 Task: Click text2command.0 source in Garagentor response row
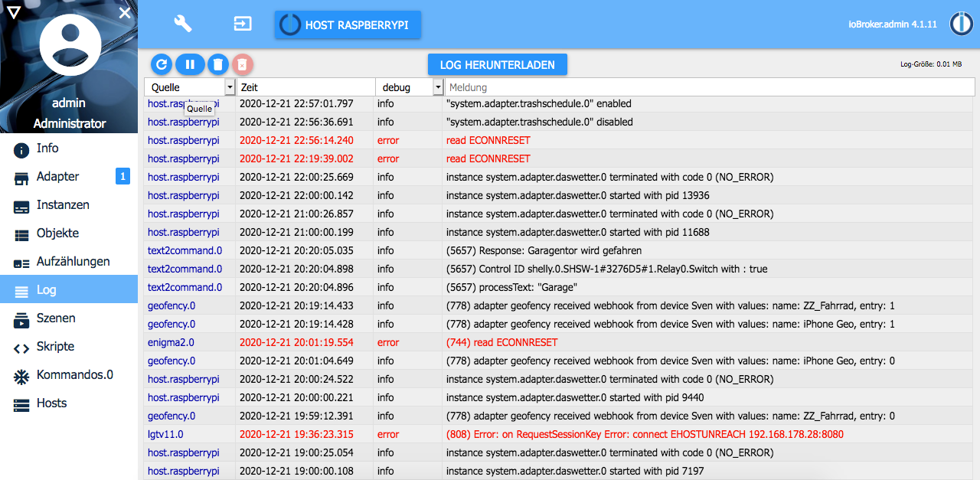coord(185,250)
